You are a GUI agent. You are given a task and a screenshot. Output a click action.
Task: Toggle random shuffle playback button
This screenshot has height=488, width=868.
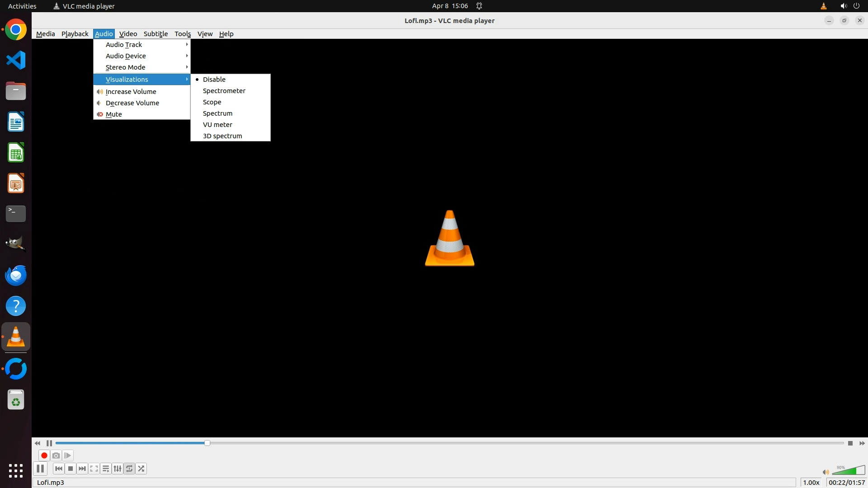pyautogui.click(x=141, y=469)
